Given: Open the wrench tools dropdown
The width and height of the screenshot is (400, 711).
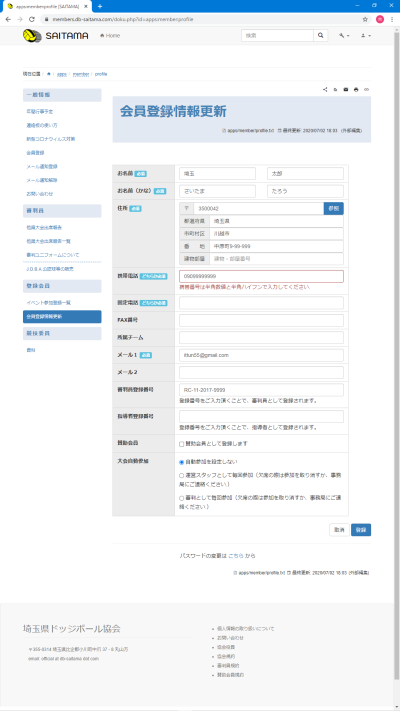Looking at the screenshot, I should (344, 36).
